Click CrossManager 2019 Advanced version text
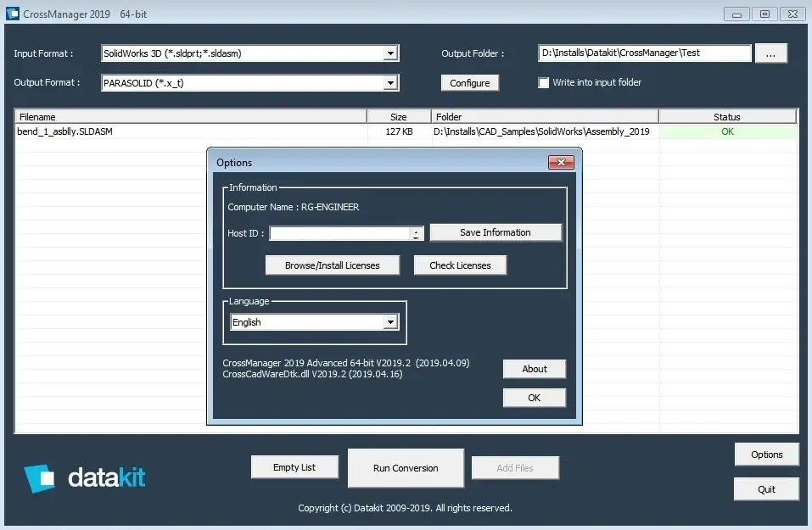 coord(346,363)
